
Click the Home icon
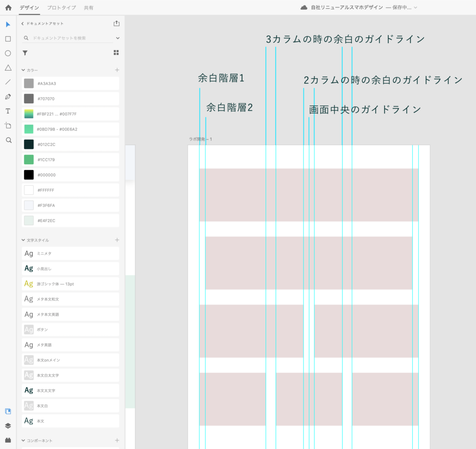pos(8,7)
